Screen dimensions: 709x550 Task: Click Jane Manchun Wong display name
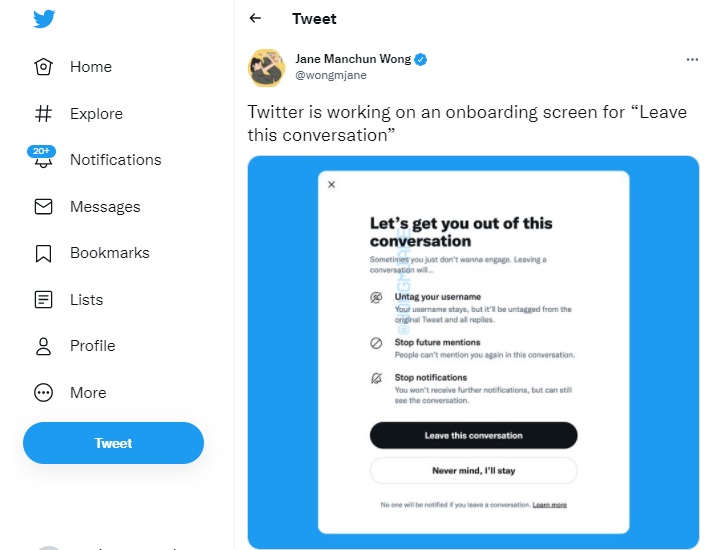[353, 59]
